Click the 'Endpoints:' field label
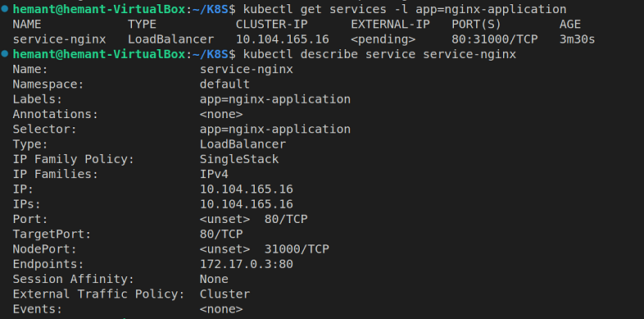This screenshot has height=319, width=644. (x=48, y=264)
